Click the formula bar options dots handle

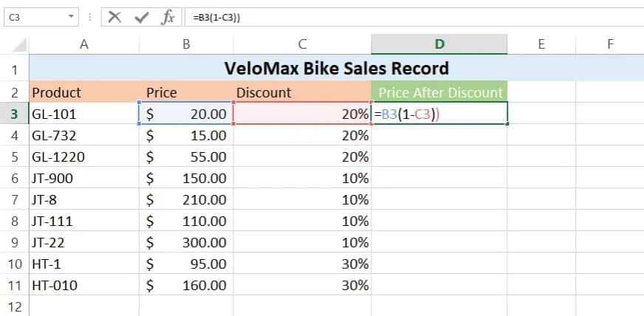[89, 17]
